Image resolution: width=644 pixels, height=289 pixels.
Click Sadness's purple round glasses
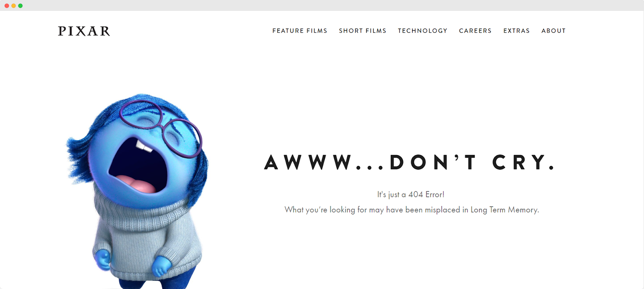point(161,127)
